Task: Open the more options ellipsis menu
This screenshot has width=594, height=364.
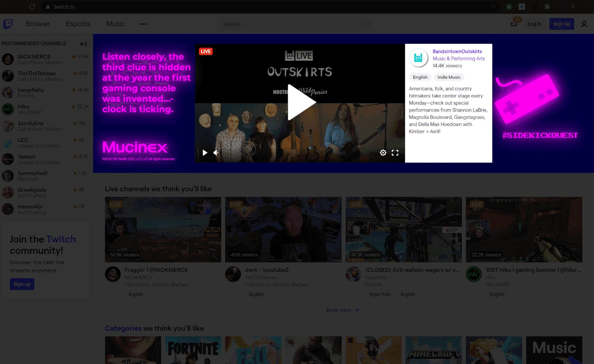Action: (143, 24)
